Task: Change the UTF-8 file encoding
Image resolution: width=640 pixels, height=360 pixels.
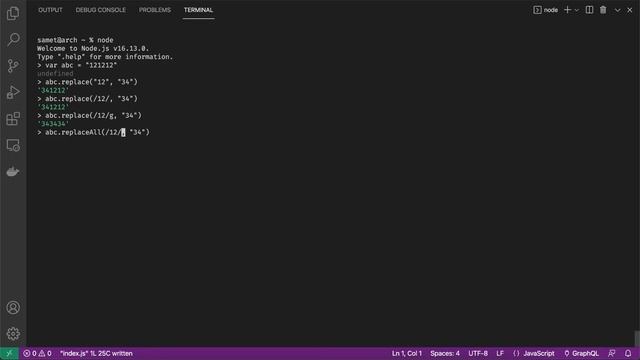Action: pos(478,353)
